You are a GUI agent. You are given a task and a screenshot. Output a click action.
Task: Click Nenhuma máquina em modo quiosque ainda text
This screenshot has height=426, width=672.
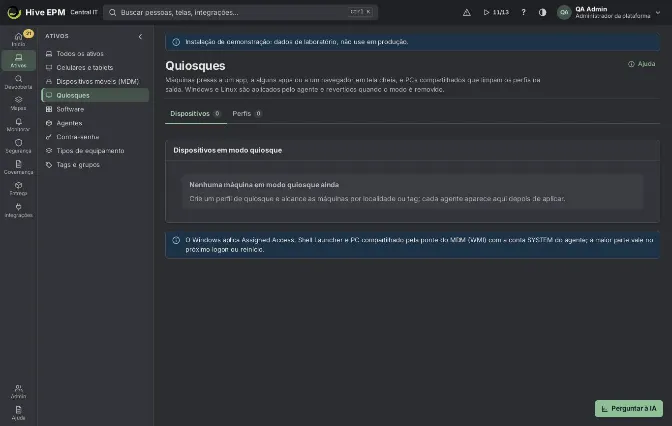point(264,185)
